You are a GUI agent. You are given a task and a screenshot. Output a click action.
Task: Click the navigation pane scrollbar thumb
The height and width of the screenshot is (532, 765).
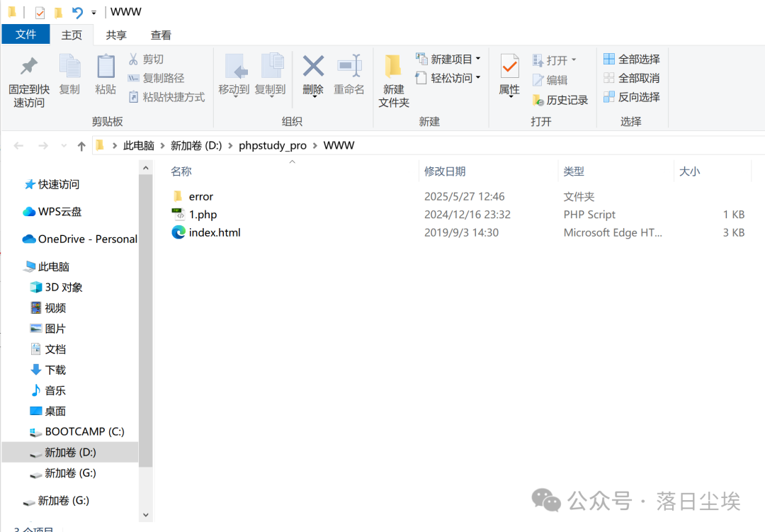145,320
